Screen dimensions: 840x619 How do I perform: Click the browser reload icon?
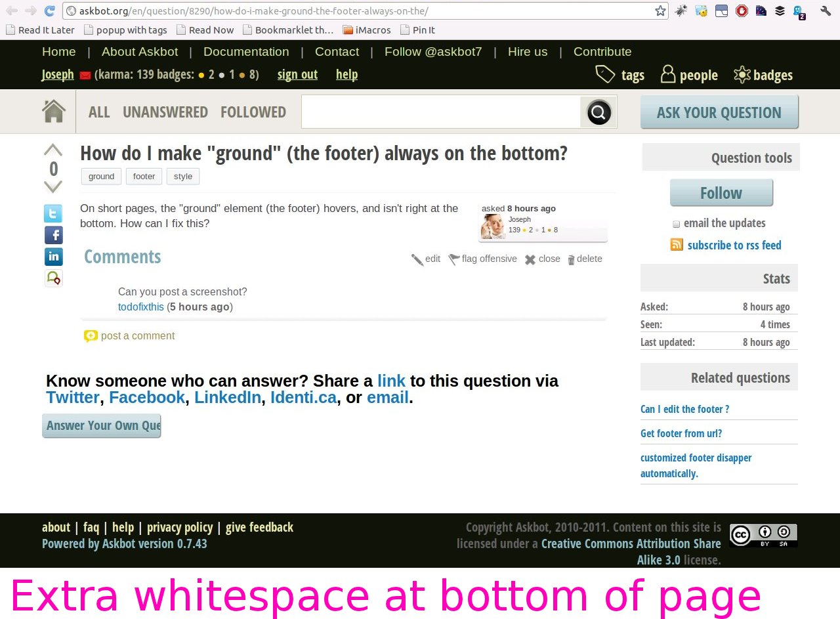click(50, 11)
